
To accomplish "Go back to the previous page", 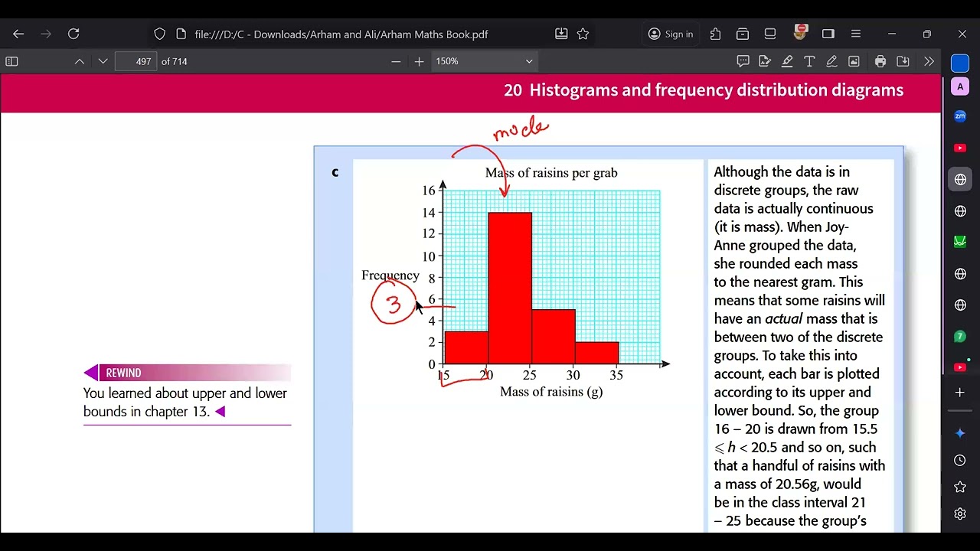I will point(18,34).
